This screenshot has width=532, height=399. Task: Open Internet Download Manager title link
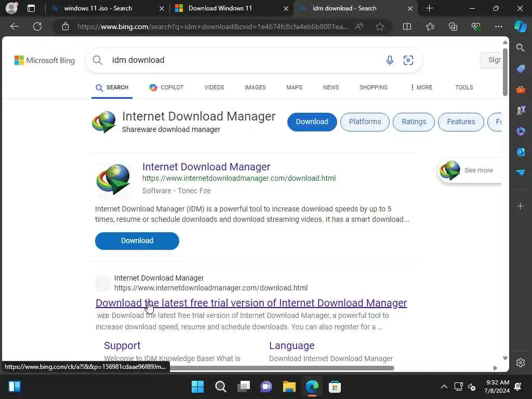click(206, 167)
